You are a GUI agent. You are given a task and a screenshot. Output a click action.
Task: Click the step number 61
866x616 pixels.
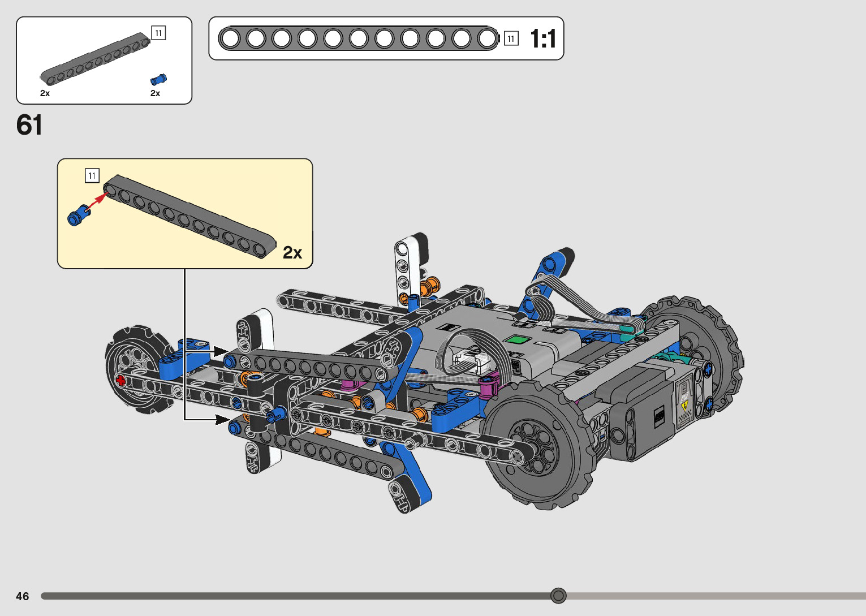click(x=29, y=125)
